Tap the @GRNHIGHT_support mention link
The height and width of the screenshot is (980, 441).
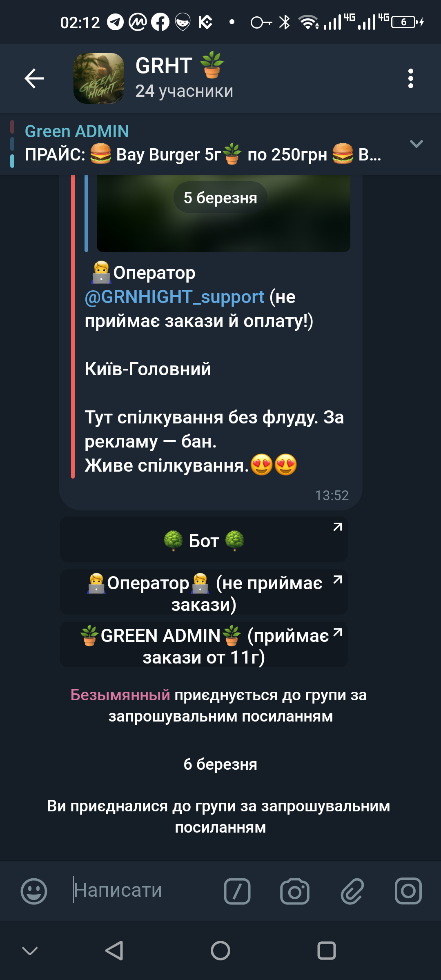point(174,297)
